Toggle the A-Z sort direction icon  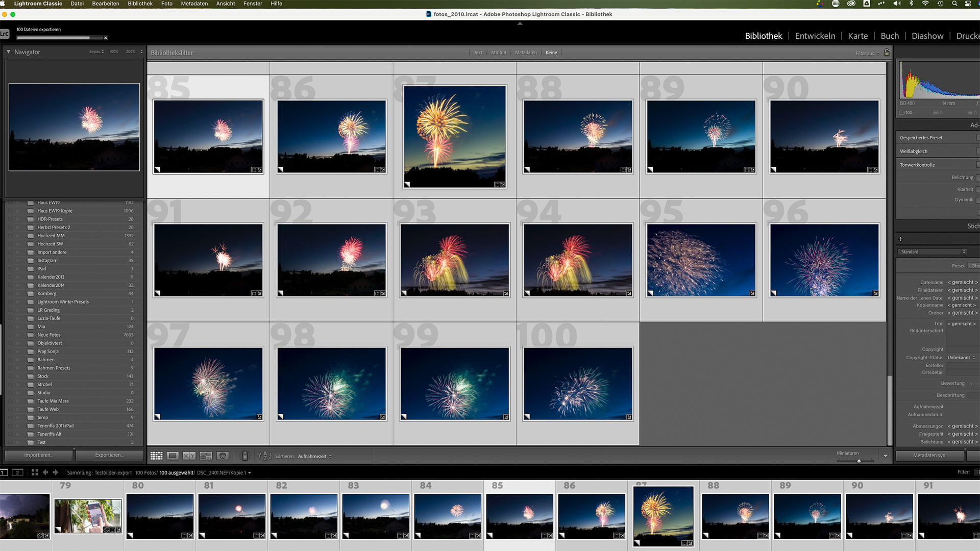(264, 456)
